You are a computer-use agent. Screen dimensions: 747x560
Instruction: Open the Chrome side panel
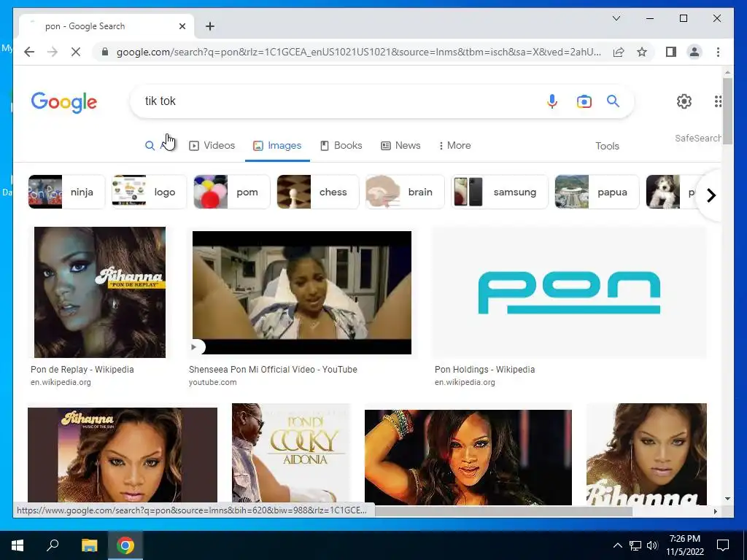(671, 52)
